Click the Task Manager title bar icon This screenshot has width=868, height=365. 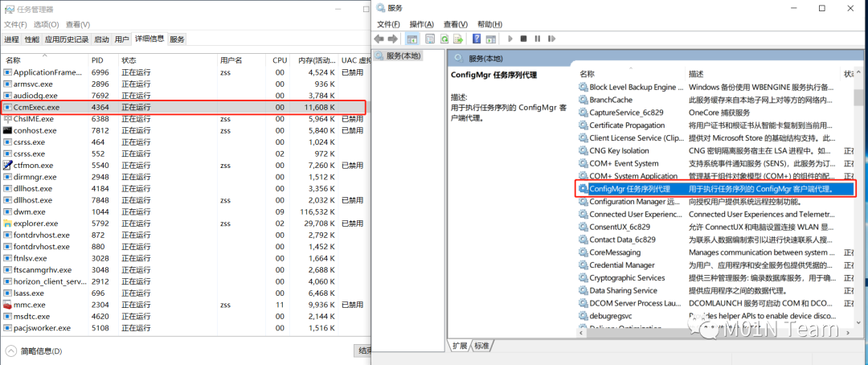[x=8, y=9]
